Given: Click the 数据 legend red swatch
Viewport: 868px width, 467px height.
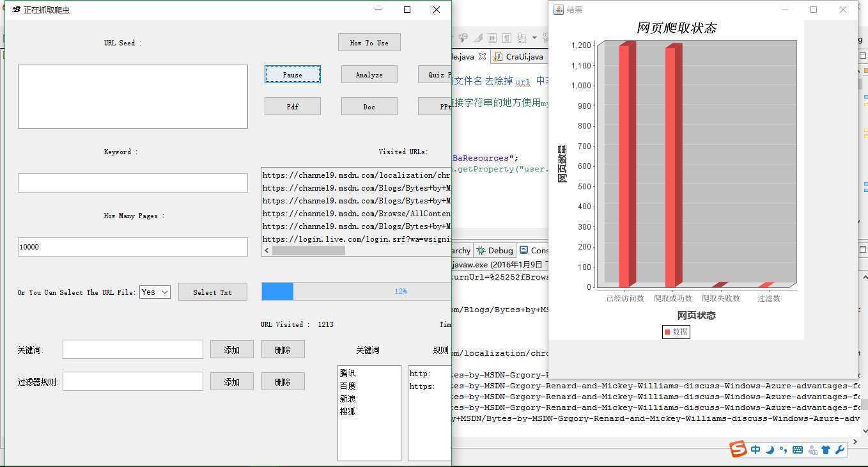Looking at the screenshot, I should click(x=667, y=332).
